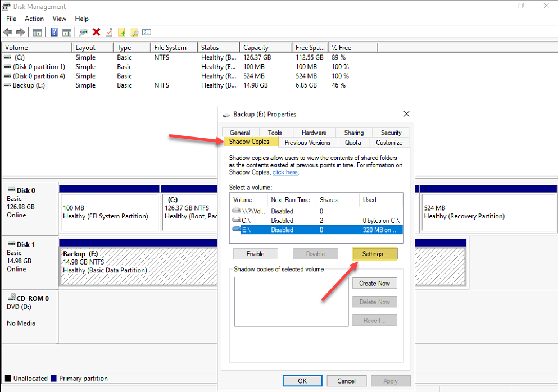Click the disk connect/rescan toolbar icon
The image size is (558, 392).
pyautogui.click(x=83, y=33)
